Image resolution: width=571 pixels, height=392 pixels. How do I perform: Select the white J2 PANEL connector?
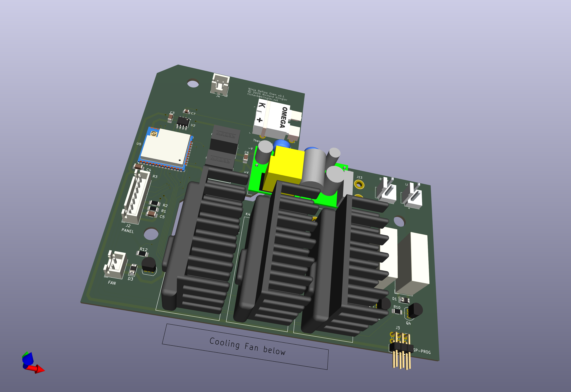pos(136,197)
